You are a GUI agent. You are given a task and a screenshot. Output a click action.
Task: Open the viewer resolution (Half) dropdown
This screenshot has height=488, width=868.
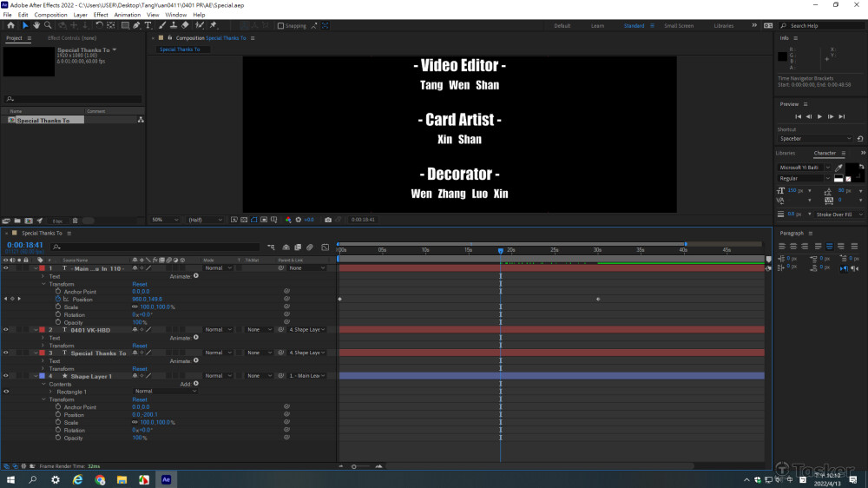pos(205,220)
